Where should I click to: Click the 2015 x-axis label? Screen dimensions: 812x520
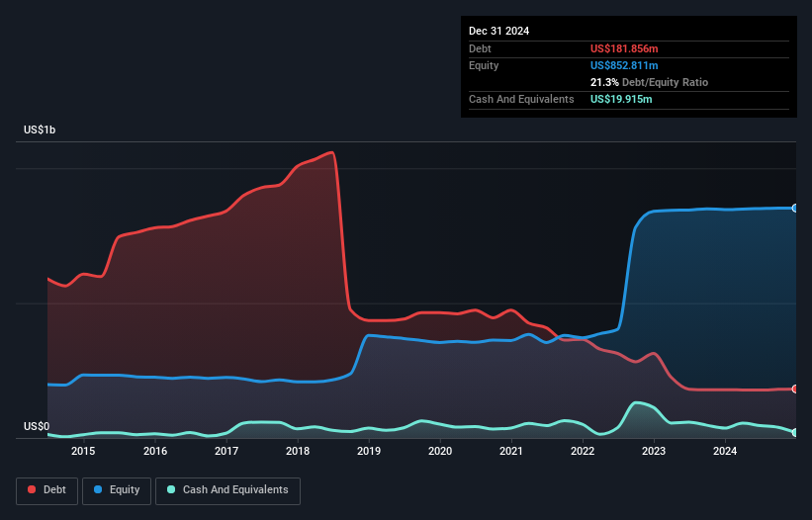(83, 451)
